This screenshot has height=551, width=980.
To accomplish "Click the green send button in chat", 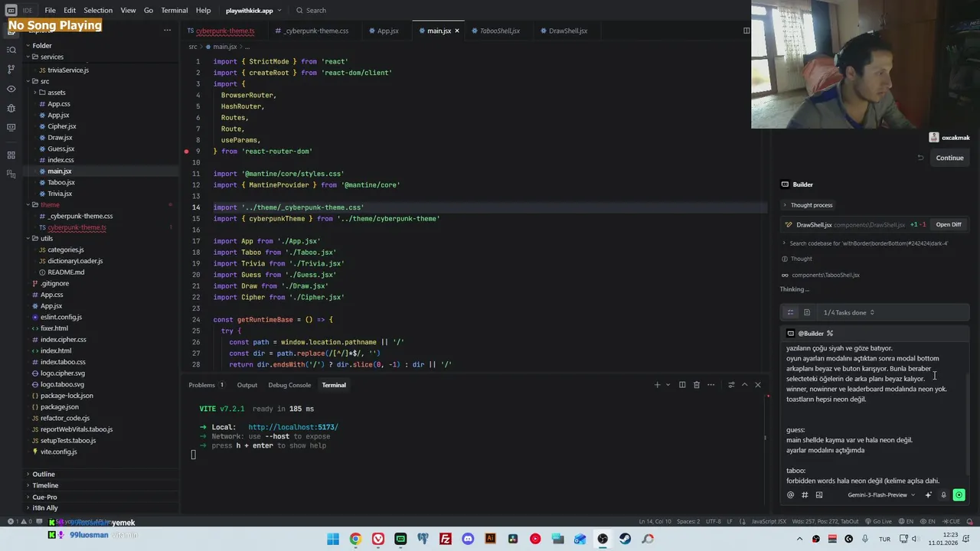I will pyautogui.click(x=959, y=495).
